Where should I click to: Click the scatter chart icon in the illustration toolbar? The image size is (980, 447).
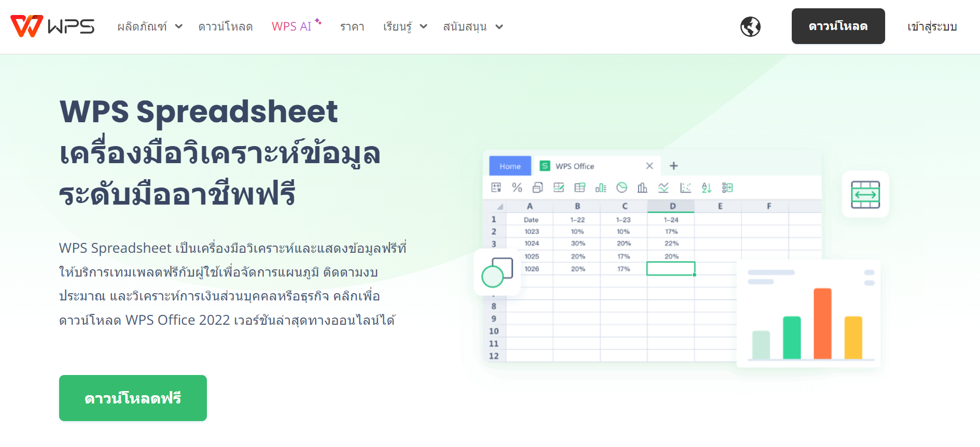point(685,188)
